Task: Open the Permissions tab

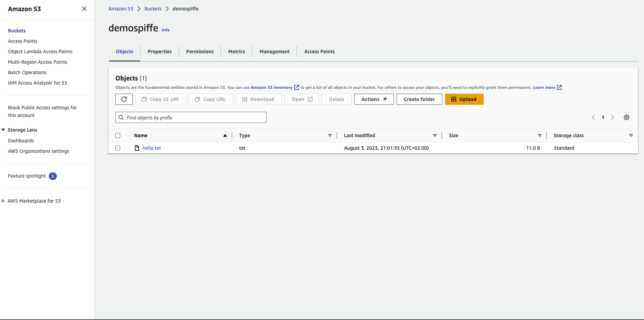Action: click(200, 52)
